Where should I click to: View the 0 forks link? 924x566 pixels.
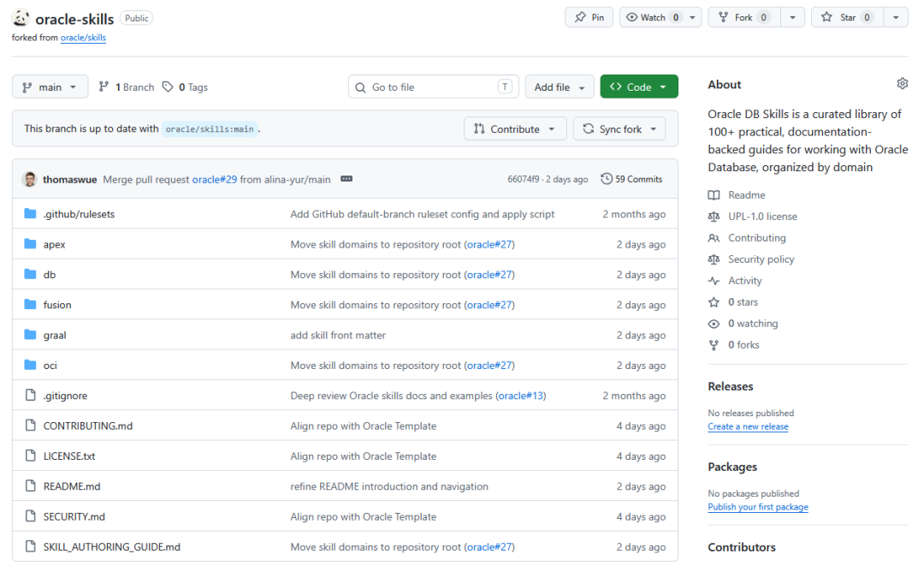743,345
